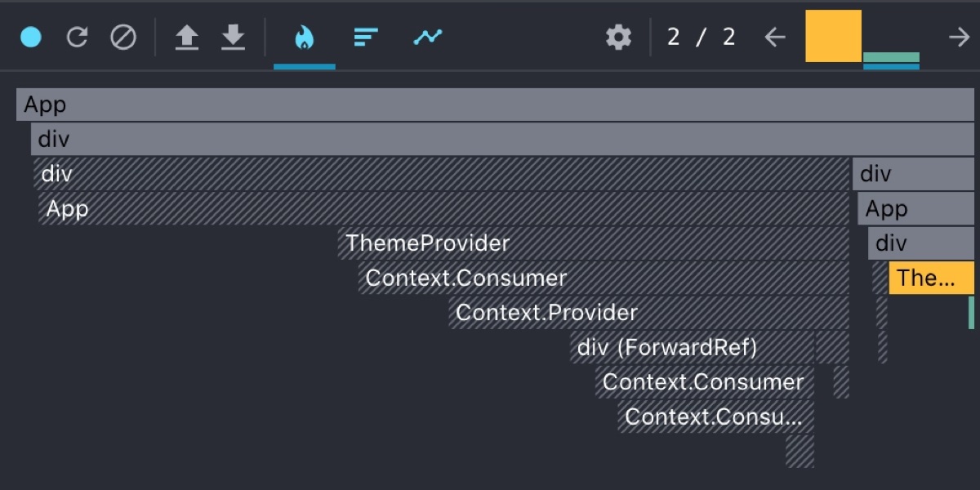980x490 pixels.
Task: Select the div (ForwardRef) bar
Action: click(x=692, y=348)
